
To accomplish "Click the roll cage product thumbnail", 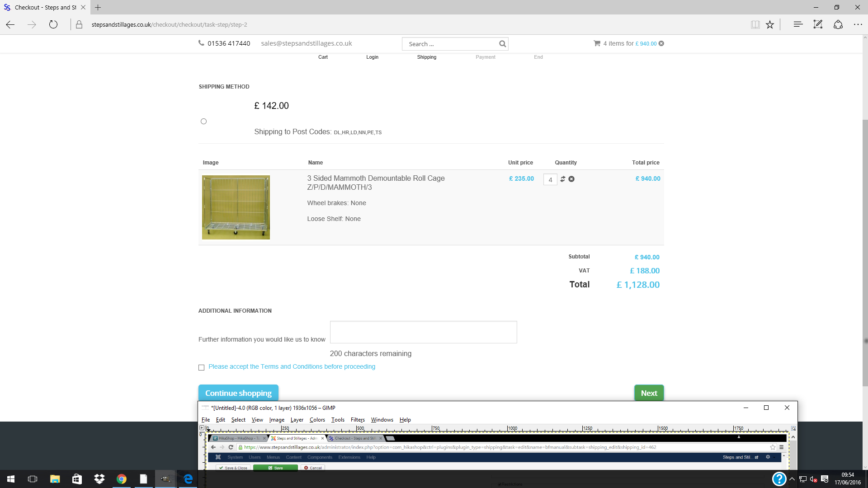I will pos(236,207).
